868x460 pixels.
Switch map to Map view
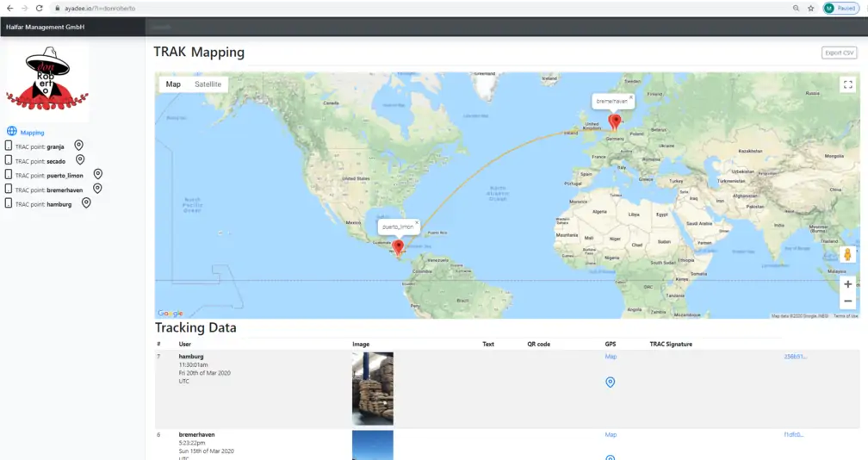[173, 84]
